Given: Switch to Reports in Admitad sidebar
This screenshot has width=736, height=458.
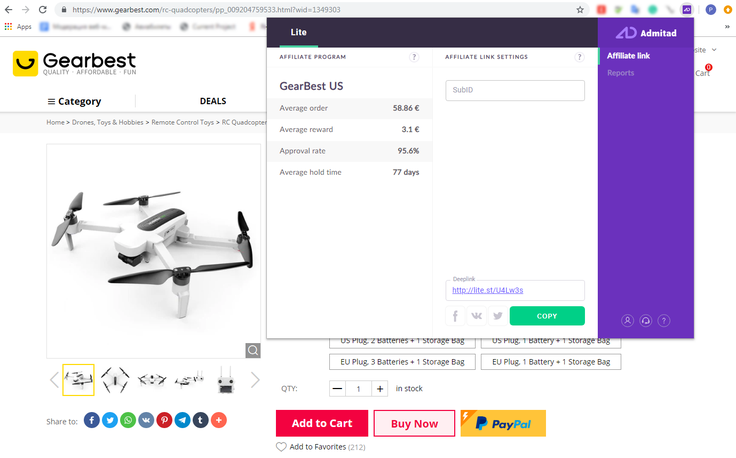Looking at the screenshot, I should pyautogui.click(x=620, y=73).
